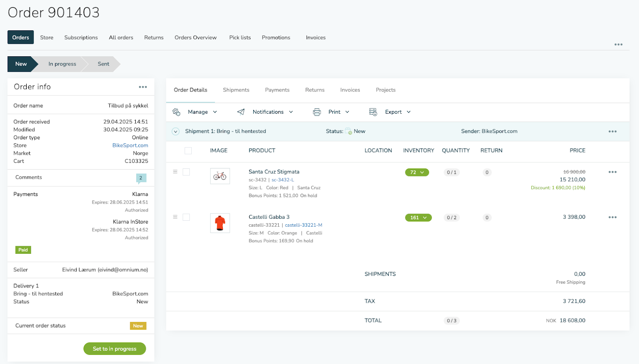Open the top Returns navigation tab

point(154,38)
